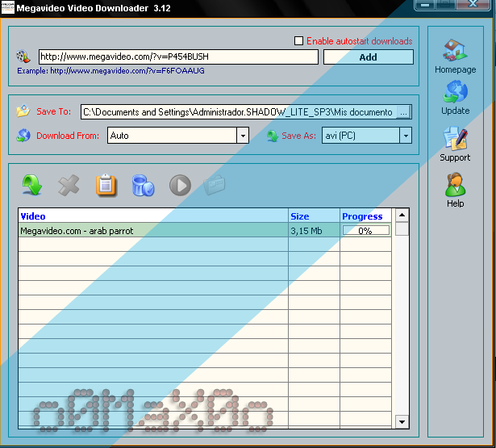Enable autostart downloads checkbox
This screenshot has height=448, width=496.
click(298, 41)
